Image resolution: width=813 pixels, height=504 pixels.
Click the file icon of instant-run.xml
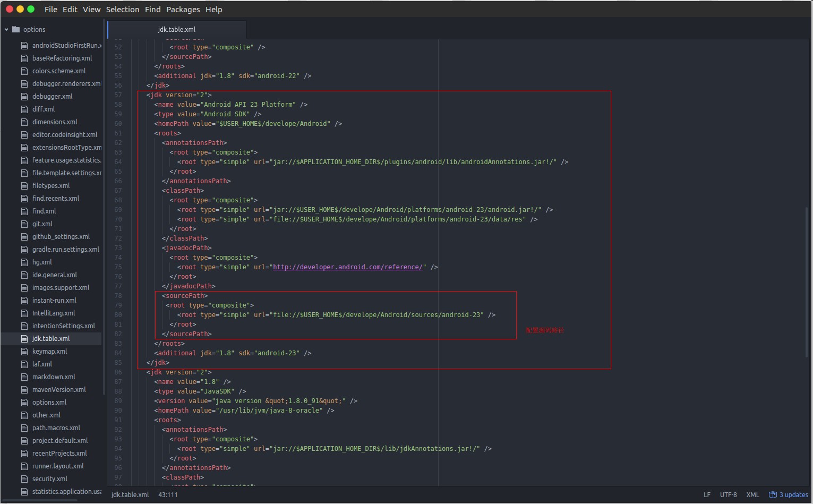(x=24, y=301)
